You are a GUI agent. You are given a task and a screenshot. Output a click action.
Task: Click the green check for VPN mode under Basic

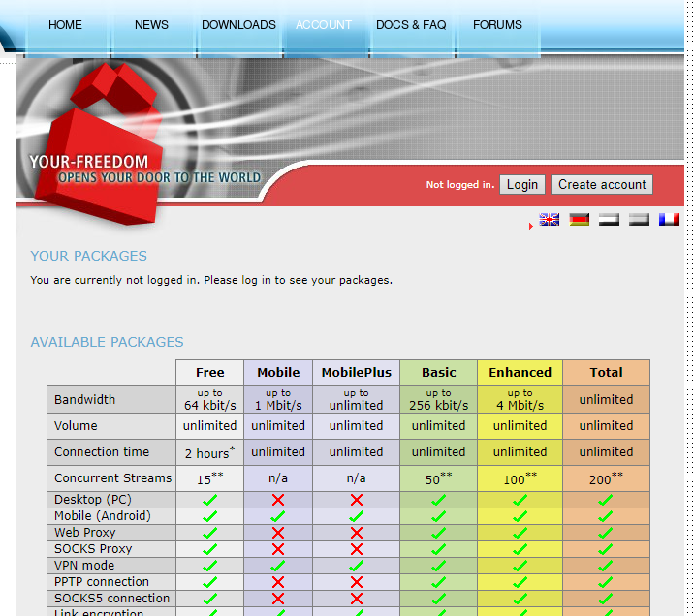coord(438,565)
